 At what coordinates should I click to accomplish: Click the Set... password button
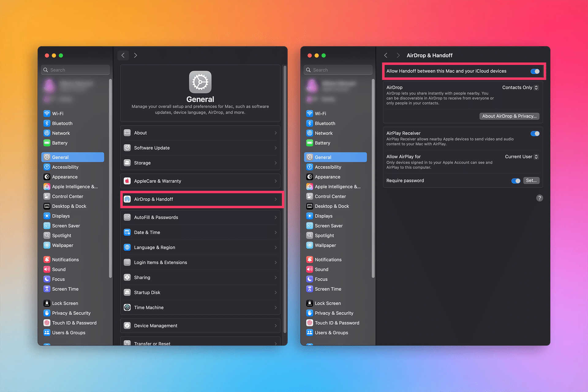tap(531, 181)
